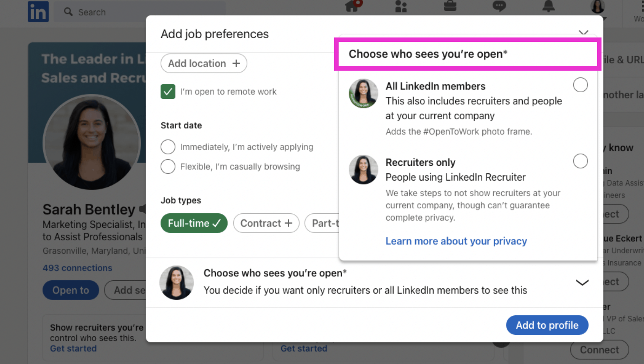Uncheck I'm open to remote work
644x364 pixels.
[168, 92]
